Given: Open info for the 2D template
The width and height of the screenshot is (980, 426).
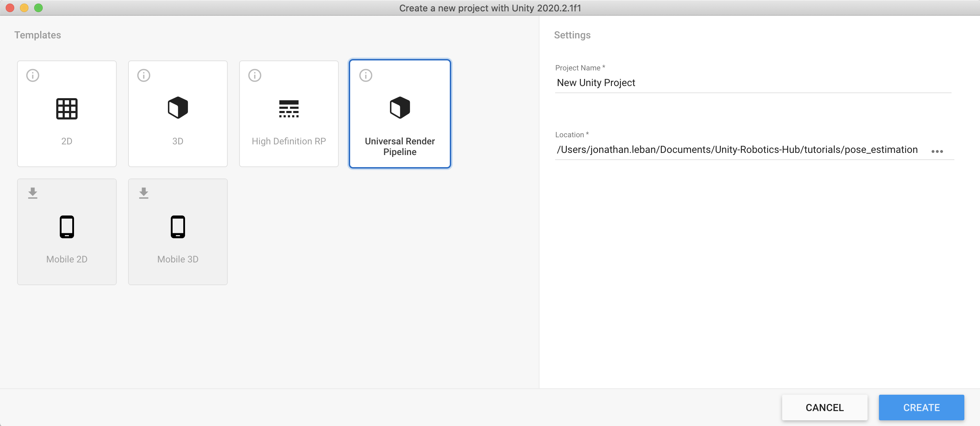Looking at the screenshot, I should pos(33,75).
